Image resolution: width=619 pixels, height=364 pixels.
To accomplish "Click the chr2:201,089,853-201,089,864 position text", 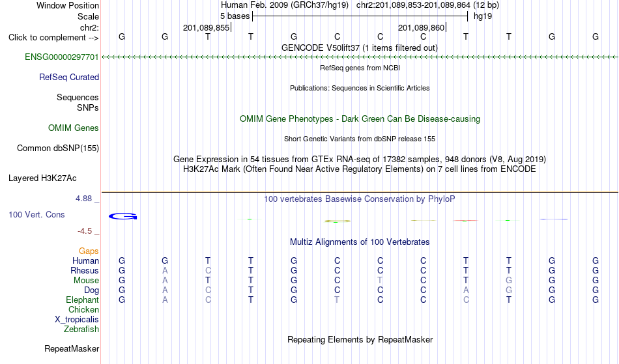I will tap(413, 5).
